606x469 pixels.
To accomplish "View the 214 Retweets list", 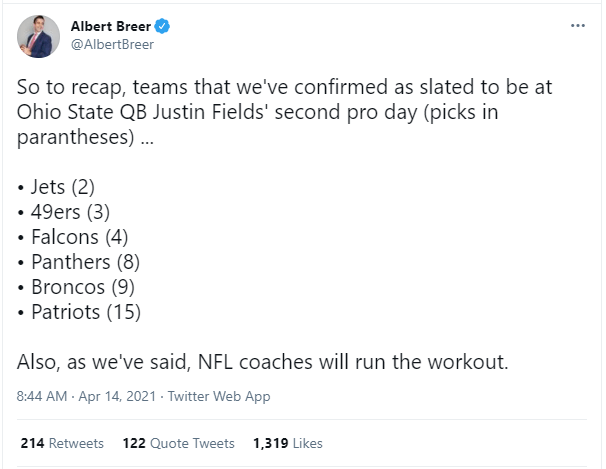I will 61,443.
